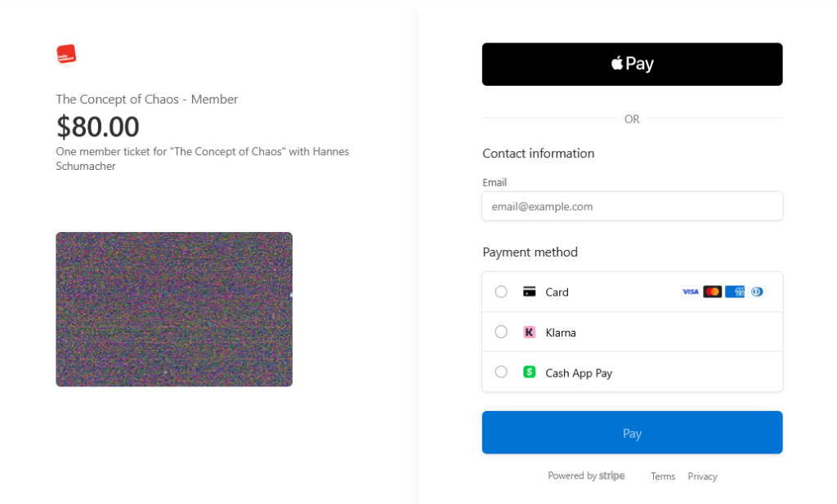Focus the Email input field
Image resolution: width=837 pixels, height=504 pixels.
632,207
